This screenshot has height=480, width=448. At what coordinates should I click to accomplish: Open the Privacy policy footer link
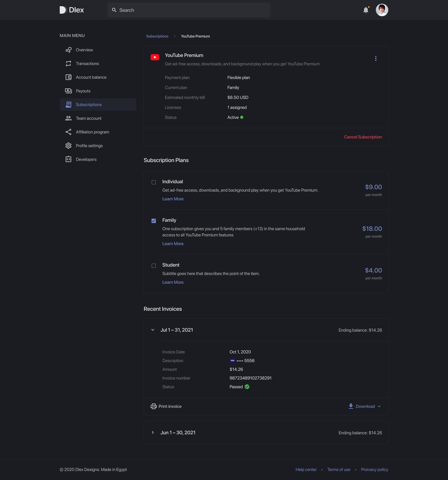pyautogui.click(x=375, y=469)
